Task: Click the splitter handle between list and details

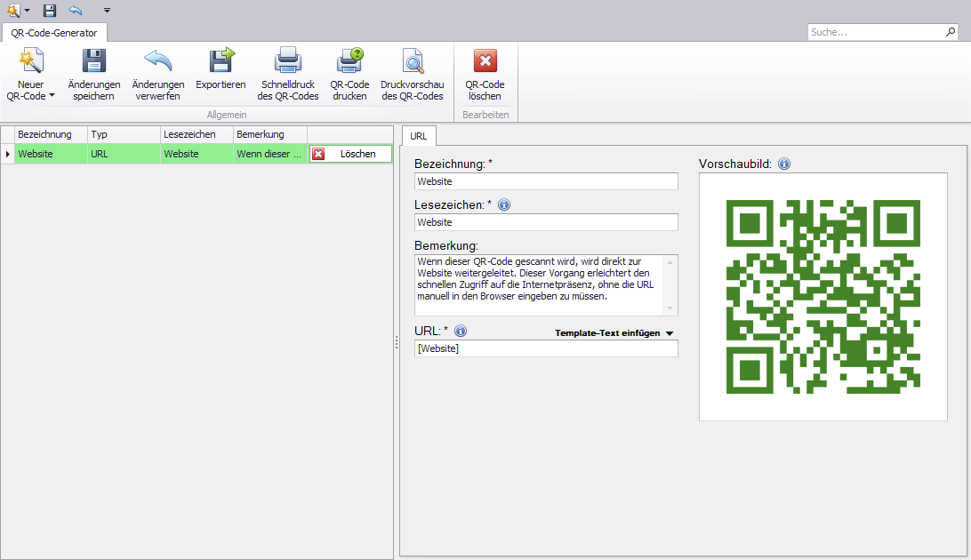Action: pos(397,342)
